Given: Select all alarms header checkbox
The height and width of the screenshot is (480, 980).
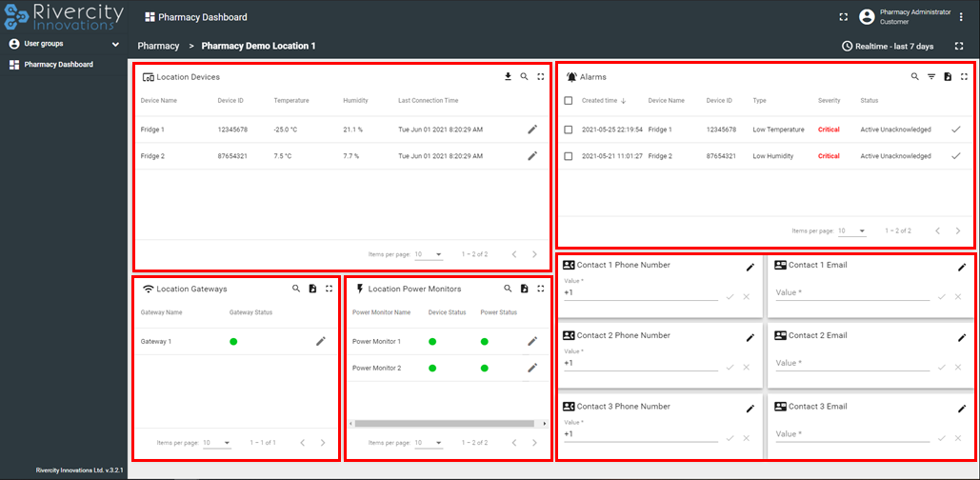Looking at the screenshot, I should (569, 100).
